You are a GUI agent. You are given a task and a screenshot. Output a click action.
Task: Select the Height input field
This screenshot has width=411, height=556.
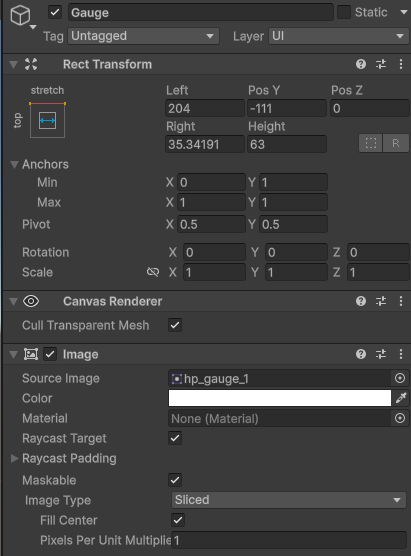coord(287,144)
